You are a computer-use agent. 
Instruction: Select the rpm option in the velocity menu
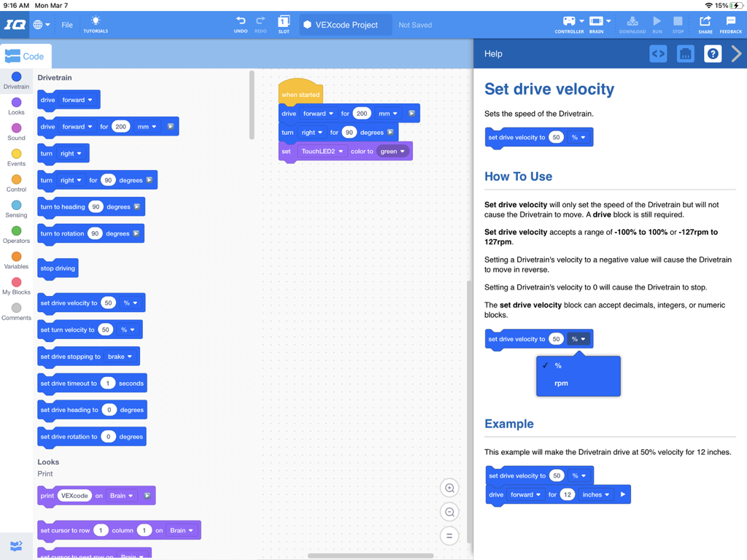pyautogui.click(x=561, y=382)
